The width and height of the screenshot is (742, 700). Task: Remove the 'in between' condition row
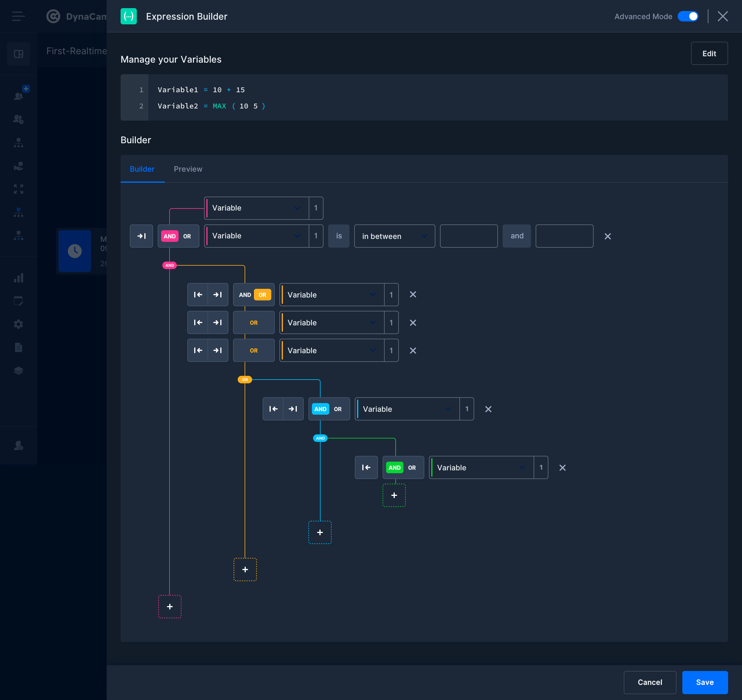point(607,236)
